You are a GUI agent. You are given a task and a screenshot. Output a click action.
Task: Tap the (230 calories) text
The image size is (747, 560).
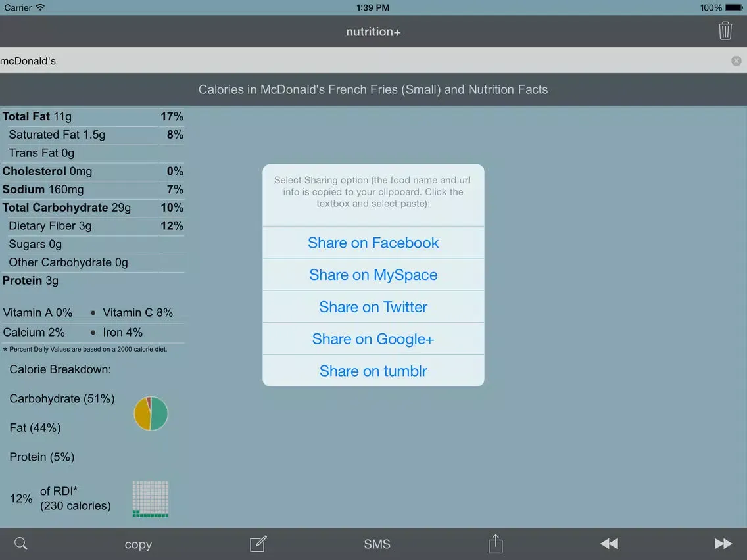tap(75, 505)
